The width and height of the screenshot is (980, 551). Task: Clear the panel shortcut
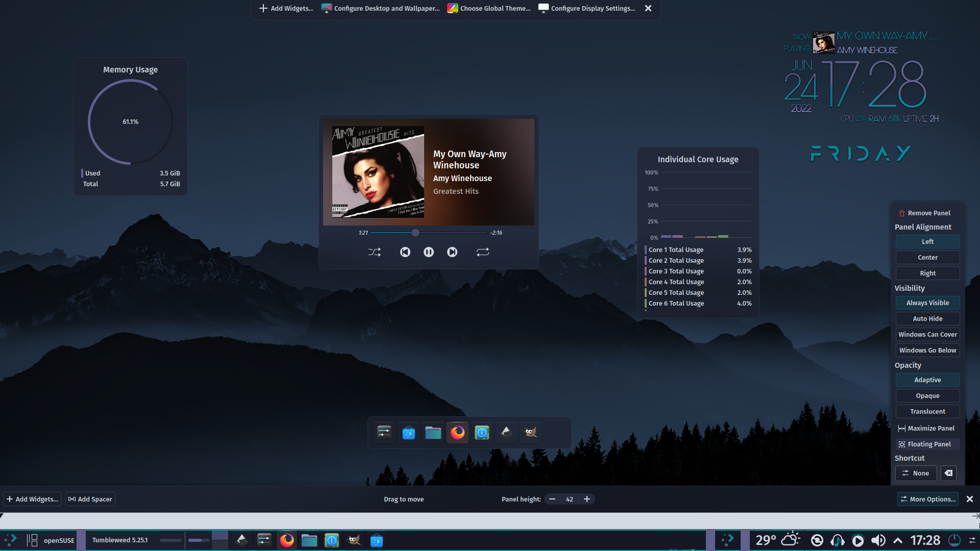click(948, 473)
